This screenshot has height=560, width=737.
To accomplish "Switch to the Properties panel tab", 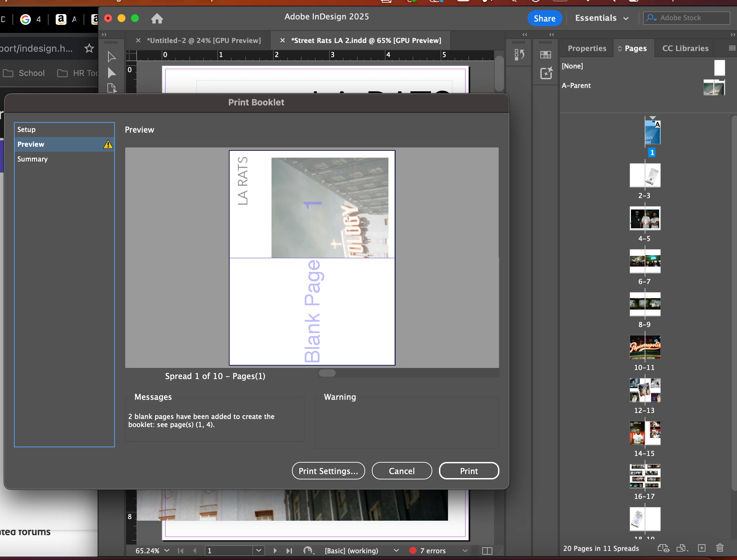I will [x=587, y=48].
